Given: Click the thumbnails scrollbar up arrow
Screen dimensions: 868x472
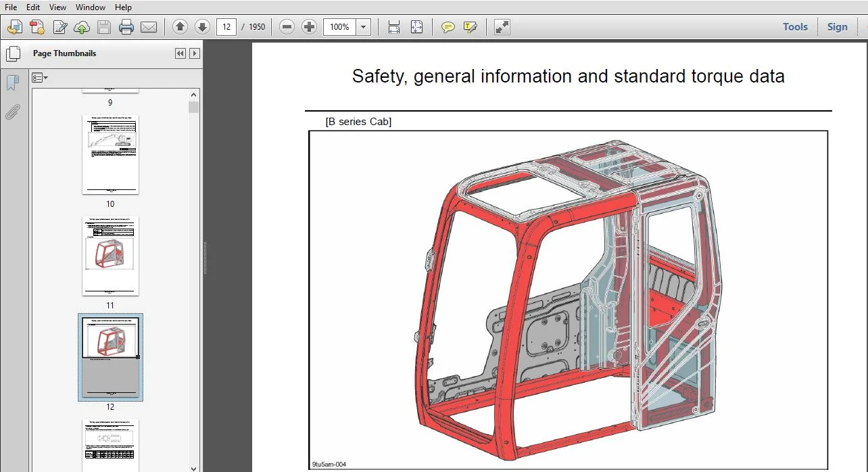Looking at the screenshot, I should pyautogui.click(x=194, y=95).
